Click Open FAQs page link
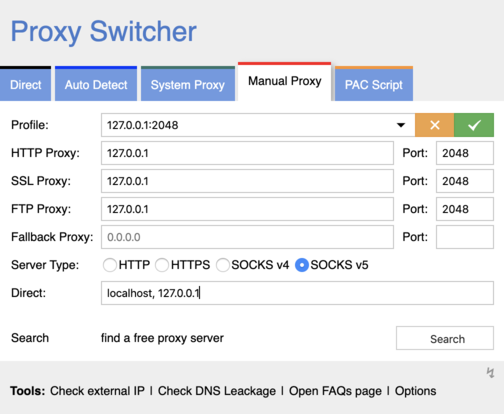This screenshot has width=504, height=414. tap(335, 391)
